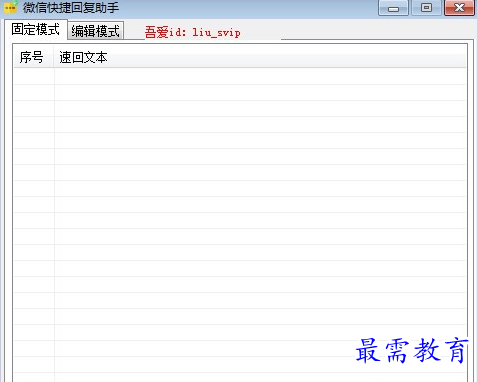Select the 速回文本 column header
Image resolution: width=477 pixels, height=382 pixels.
[x=260, y=57]
